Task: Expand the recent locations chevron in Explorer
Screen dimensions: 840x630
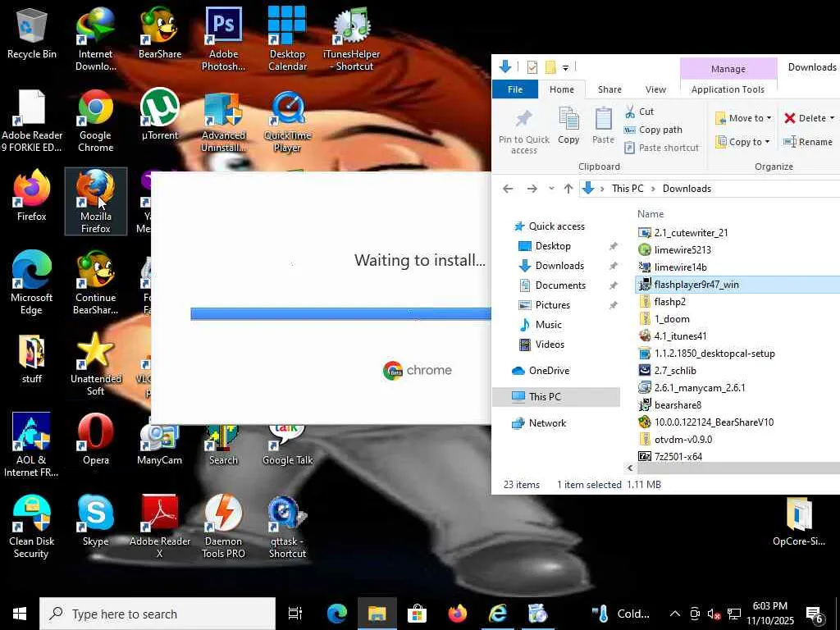Action: click(551, 189)
